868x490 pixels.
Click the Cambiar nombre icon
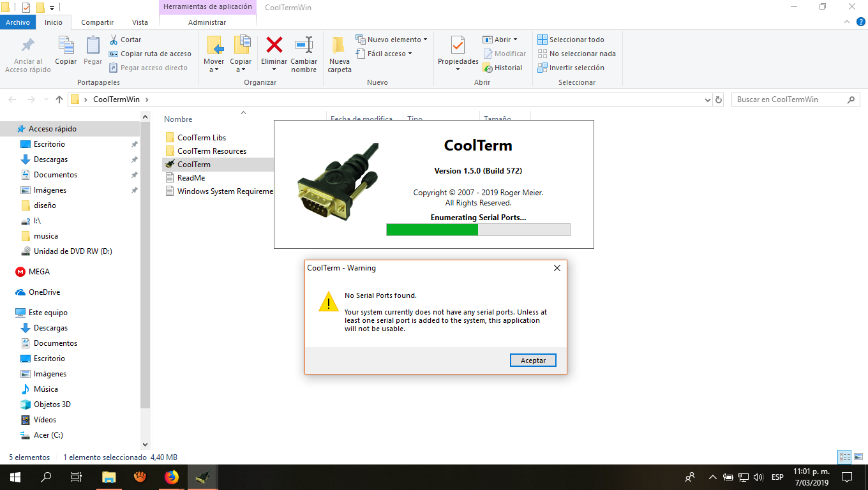pos(304,45)
